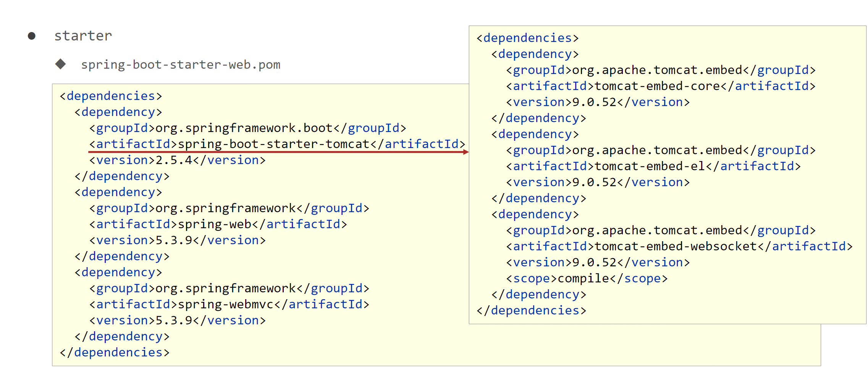Click the tomcat-embed-websocket artifactId line
This screenshot has height=382, width=868.
[679, 246]
